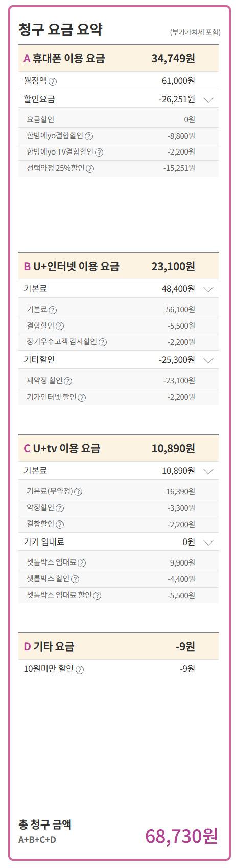Click help icon beside 한방에yo결합할인

(x=89, y=136)
